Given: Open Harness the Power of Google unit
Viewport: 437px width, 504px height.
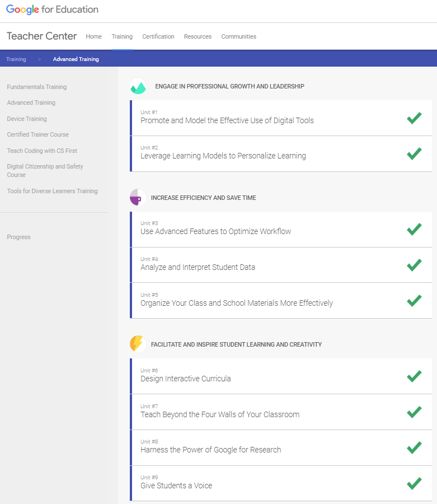Looking at the screenshot, I should 281,448.
